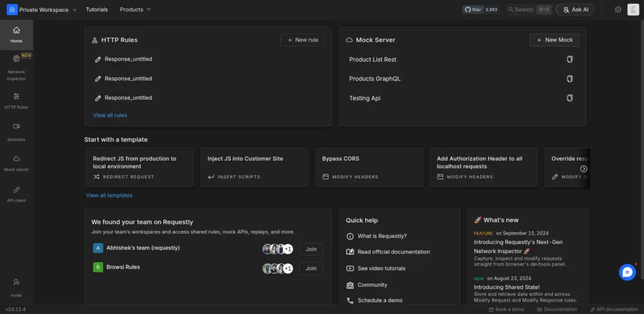Screen dimensions: 644x314
Task: Click the HTTP Rules card header icon
Action: coord(94,40)
